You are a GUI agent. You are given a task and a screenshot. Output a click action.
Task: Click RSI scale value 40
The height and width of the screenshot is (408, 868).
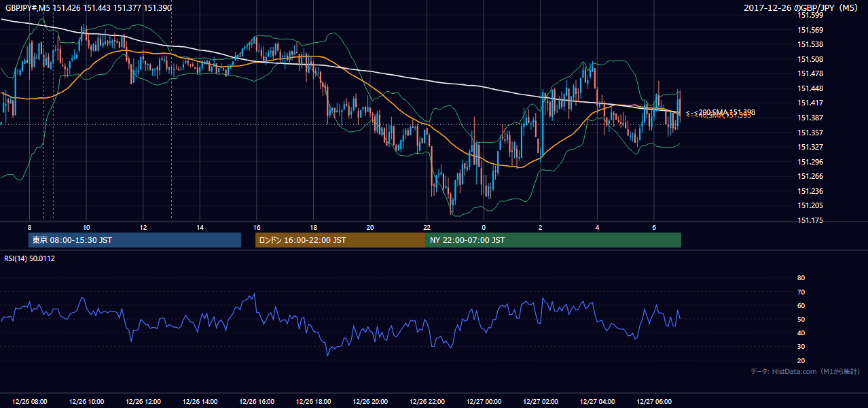click(801, 333)
